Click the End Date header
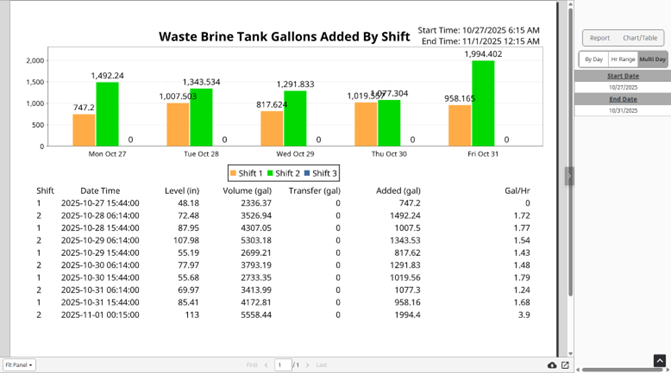 click(x=623, y=99)
